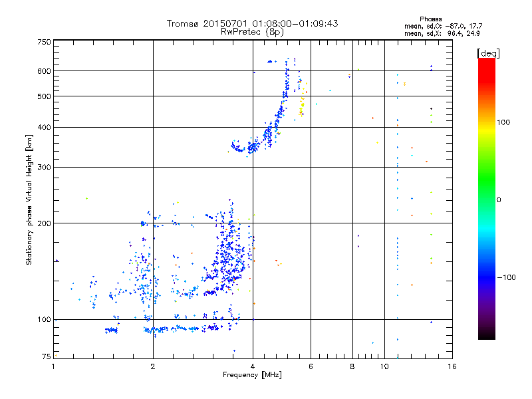532x399 pixels.
Task: Click the RwPretec (8p) subtitle
Action: pyautogui.click(x=252, y=32)
